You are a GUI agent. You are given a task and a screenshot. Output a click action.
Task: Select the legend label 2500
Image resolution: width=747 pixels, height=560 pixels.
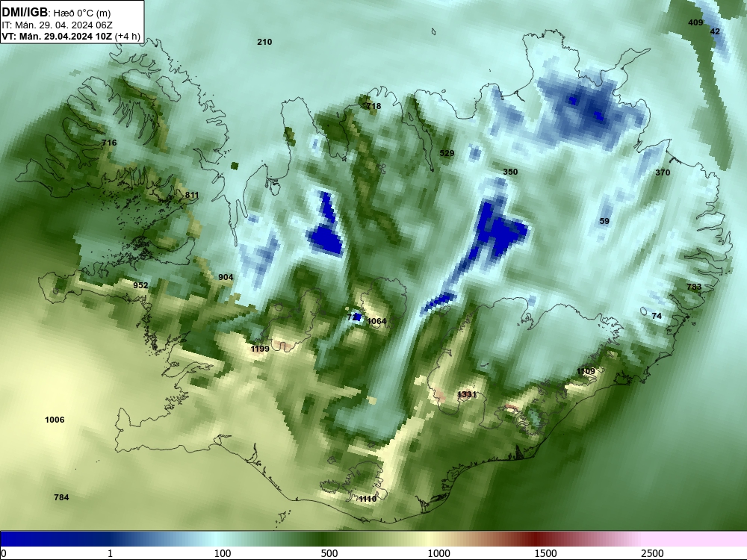pyautogui.click(x=652, y=553)
